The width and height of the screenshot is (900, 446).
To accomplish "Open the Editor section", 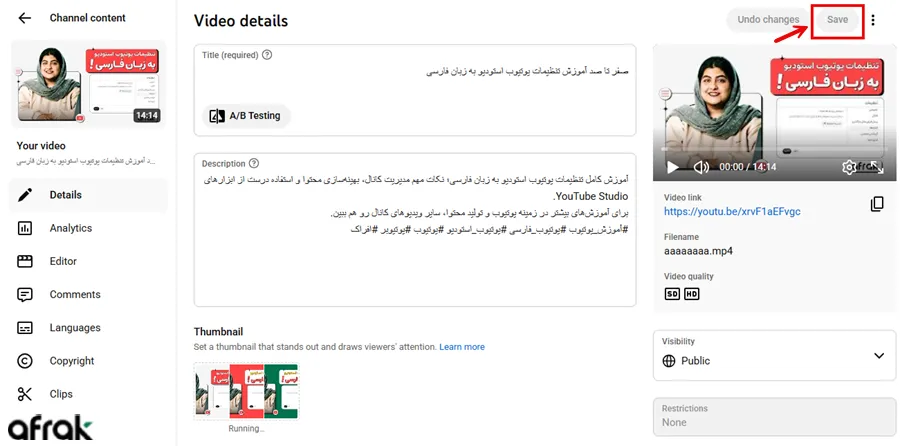I will [63, 261].
